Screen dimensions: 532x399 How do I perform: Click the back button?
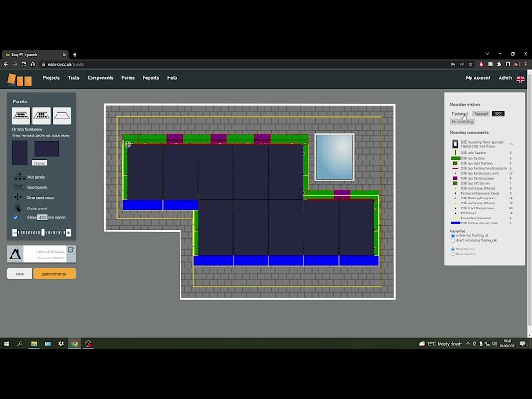click(x=20, y=273)
